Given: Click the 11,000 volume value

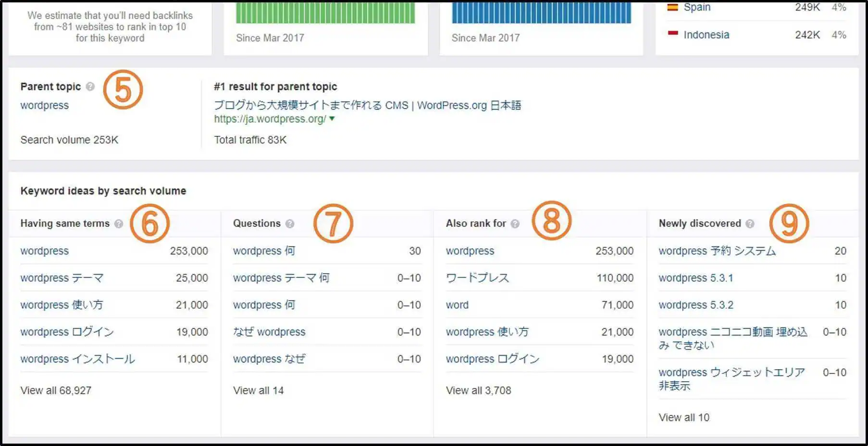Looking at the screenshot, I should pos(192,359).
